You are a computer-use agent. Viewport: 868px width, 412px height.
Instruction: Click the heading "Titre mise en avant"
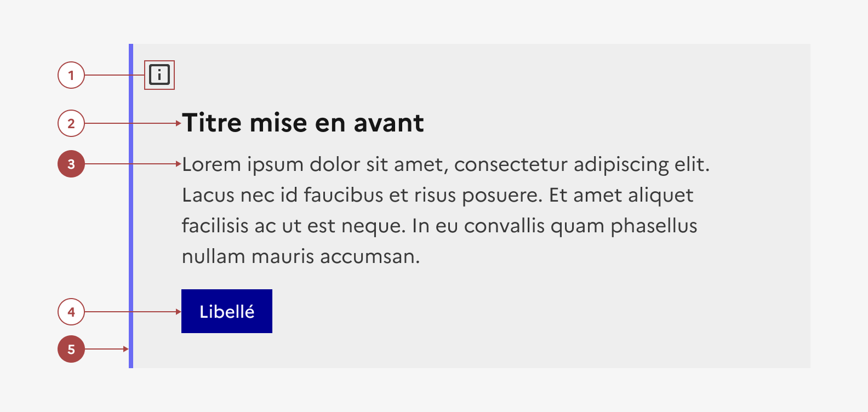coord(302,123)
